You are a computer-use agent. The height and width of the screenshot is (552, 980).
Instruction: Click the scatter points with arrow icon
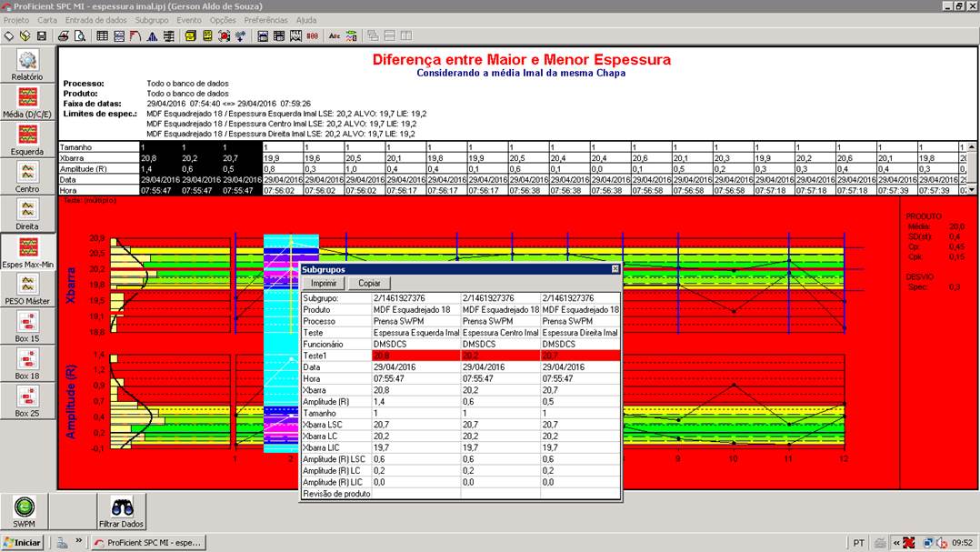click(240, 36)
